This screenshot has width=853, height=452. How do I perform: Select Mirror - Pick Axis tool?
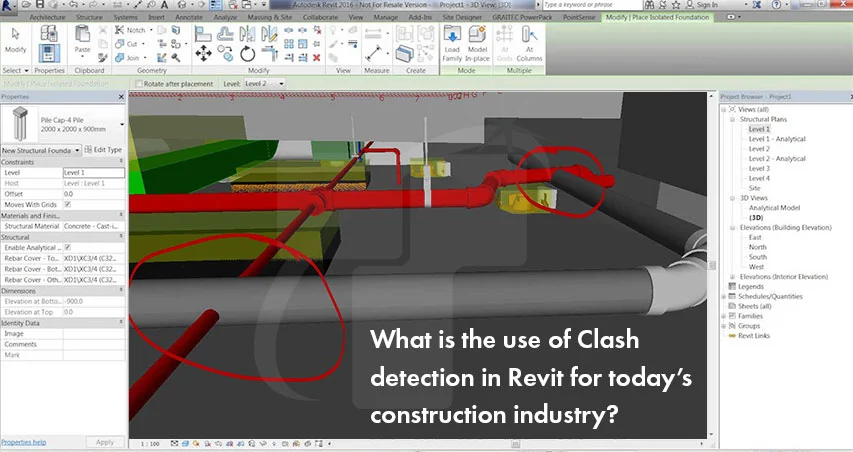pyautogui.click(x=248, y=34)
